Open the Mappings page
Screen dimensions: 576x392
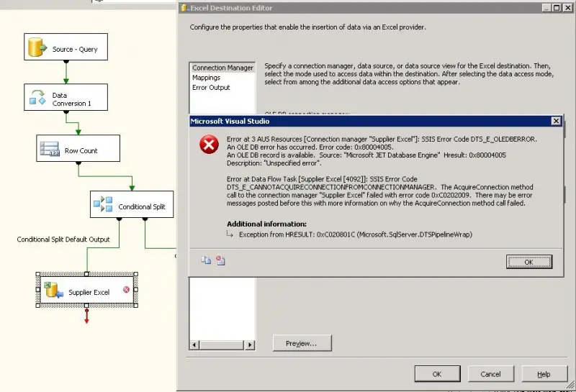click(206, 78)
